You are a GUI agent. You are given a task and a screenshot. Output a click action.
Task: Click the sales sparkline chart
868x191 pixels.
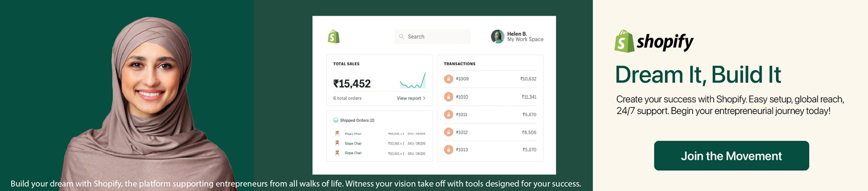point(413,81)
